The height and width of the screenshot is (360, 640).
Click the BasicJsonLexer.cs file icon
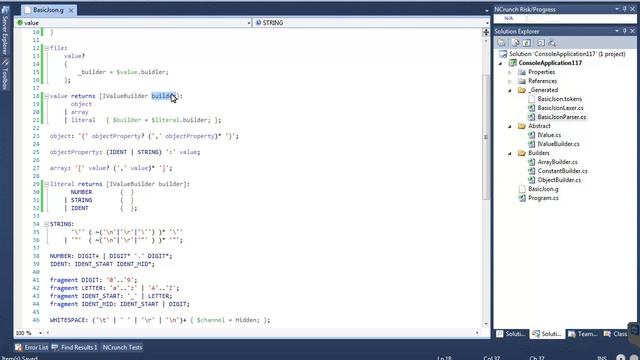531,108
